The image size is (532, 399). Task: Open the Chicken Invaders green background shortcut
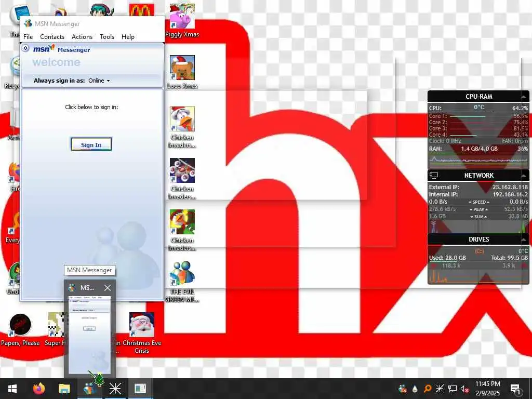(182, 230)
